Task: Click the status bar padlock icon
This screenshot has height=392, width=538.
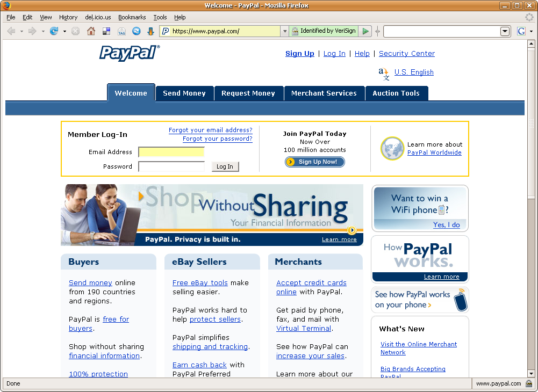Action: [529, 383]
